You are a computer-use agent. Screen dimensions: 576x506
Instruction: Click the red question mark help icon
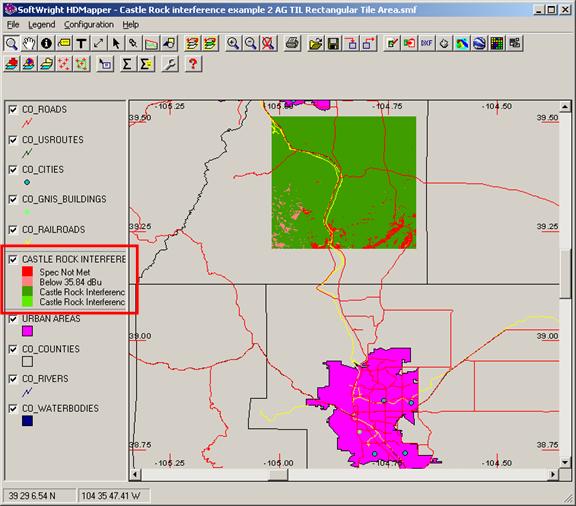[193, 64]
